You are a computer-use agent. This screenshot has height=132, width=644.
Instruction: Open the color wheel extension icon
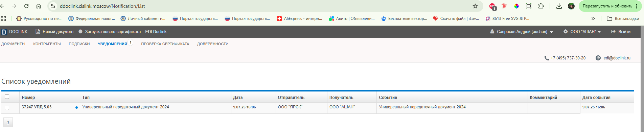point(516,6)
